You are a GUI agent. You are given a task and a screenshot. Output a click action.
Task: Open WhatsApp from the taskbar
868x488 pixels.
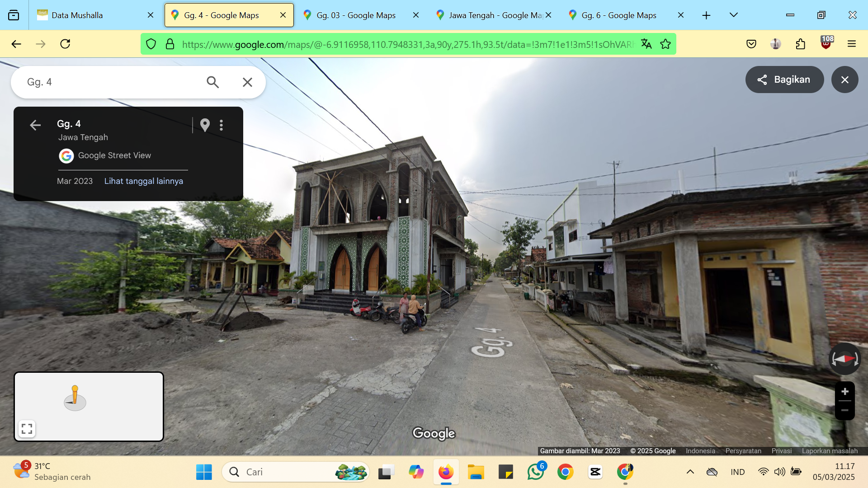tap(536, 472)
